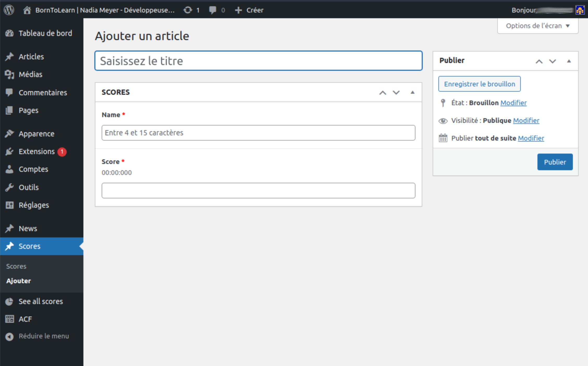The width and height of the screenshot is (588, 366).
Task: Click the Scores pushpin icon
Action: point(9,246)
